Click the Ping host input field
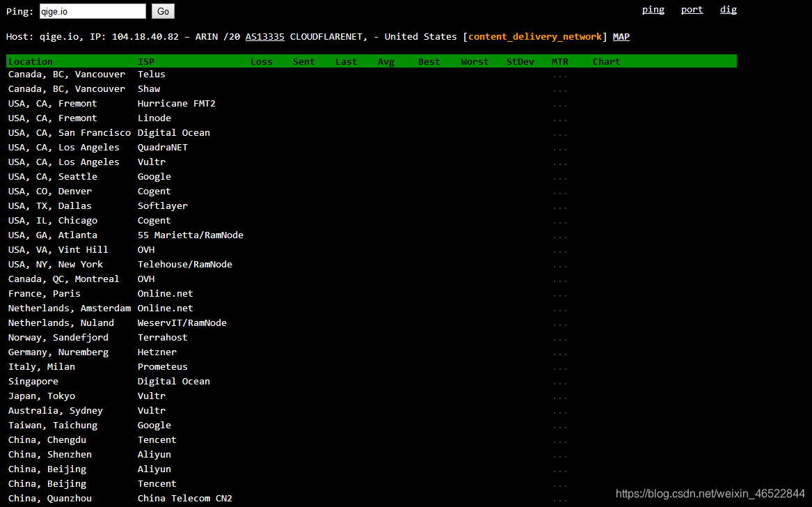The height and width of the screenshot is (507, 812). pos(93,11)
